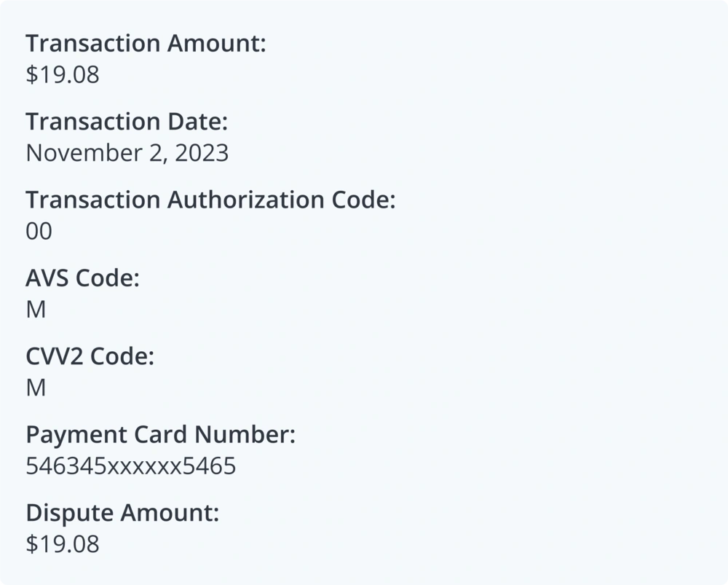Click the masked card number 546345xxxxxx5465

(131, 466)
